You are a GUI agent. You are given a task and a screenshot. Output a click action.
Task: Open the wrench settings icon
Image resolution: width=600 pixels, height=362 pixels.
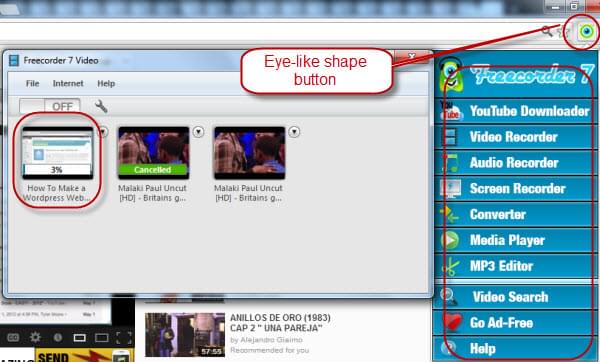coord(101,106)
